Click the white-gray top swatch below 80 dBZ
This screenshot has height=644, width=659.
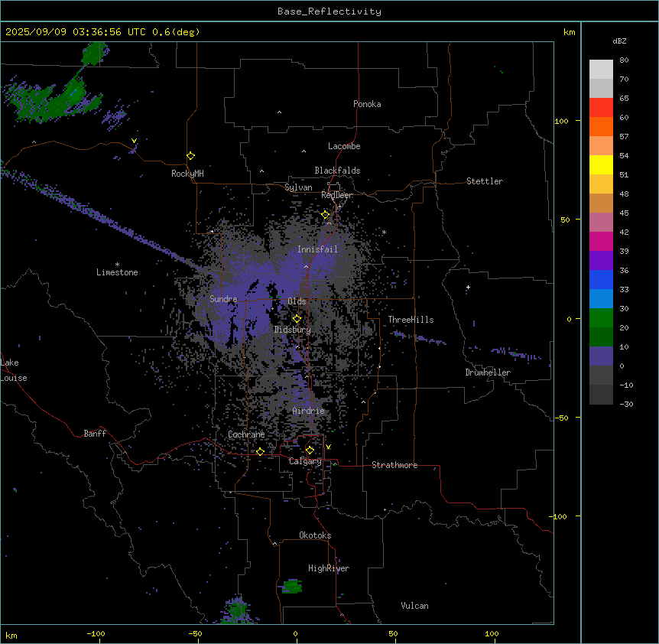(x=601, y=69)
